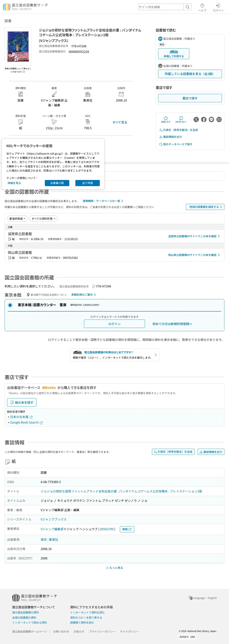Open Vジャンプ編集部 author heading link
Screen dimensions: 229x644
pos(52,529)
